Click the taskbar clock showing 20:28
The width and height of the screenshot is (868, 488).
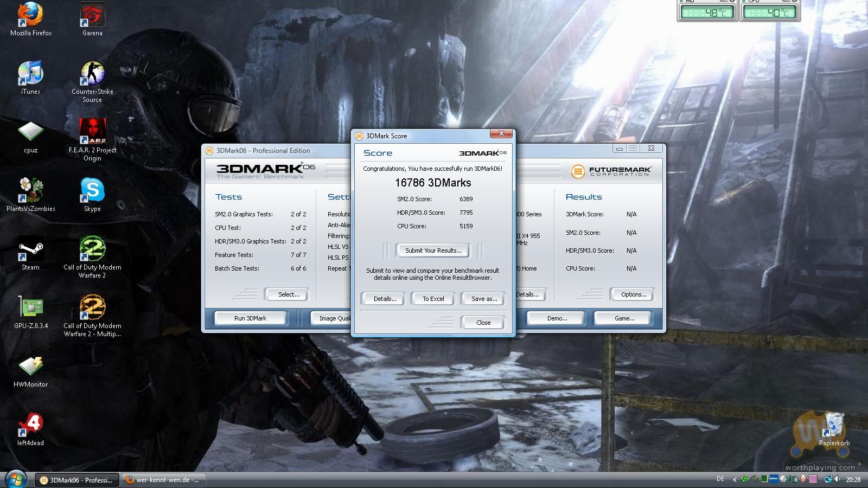[x=853, y=479]
